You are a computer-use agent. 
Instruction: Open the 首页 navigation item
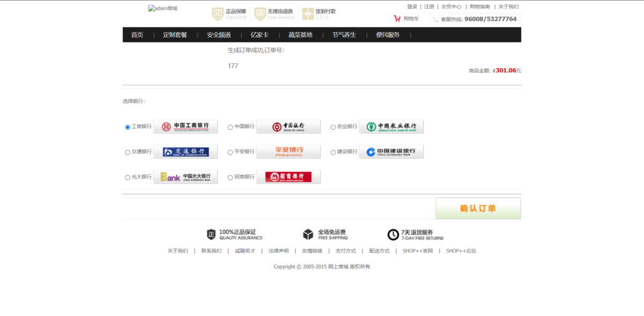pos(137,35)
